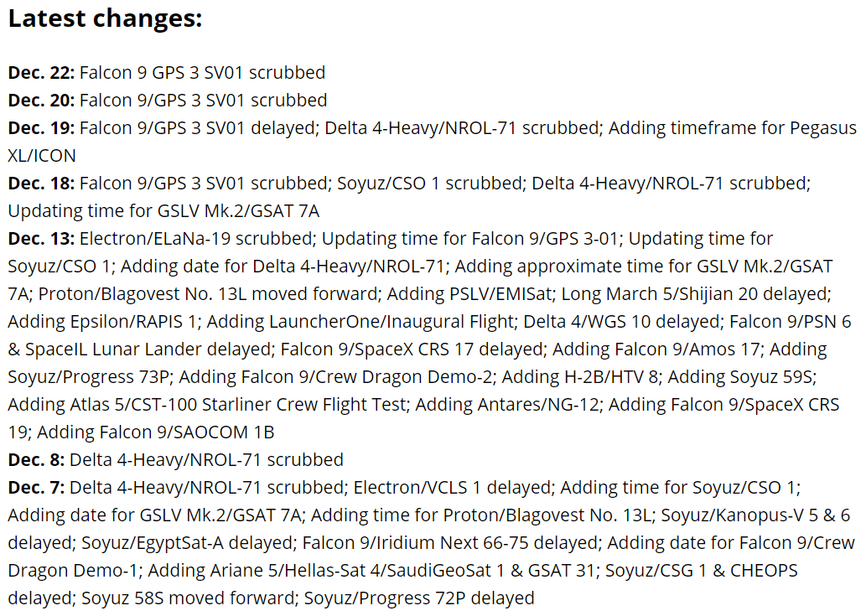Click the 'Dec. 13:' date label
Viewport: 866px width, 616px height.
point(41,239)
